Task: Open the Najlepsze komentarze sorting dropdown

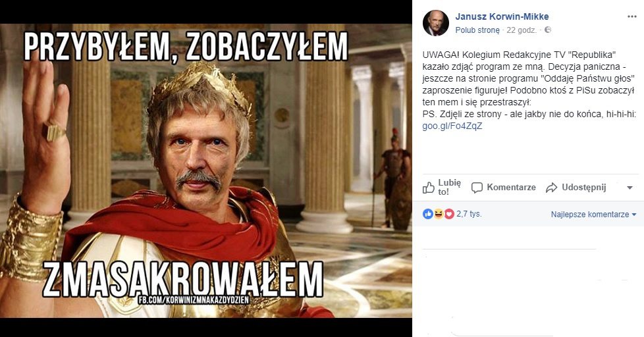Action: pos(593,215)
